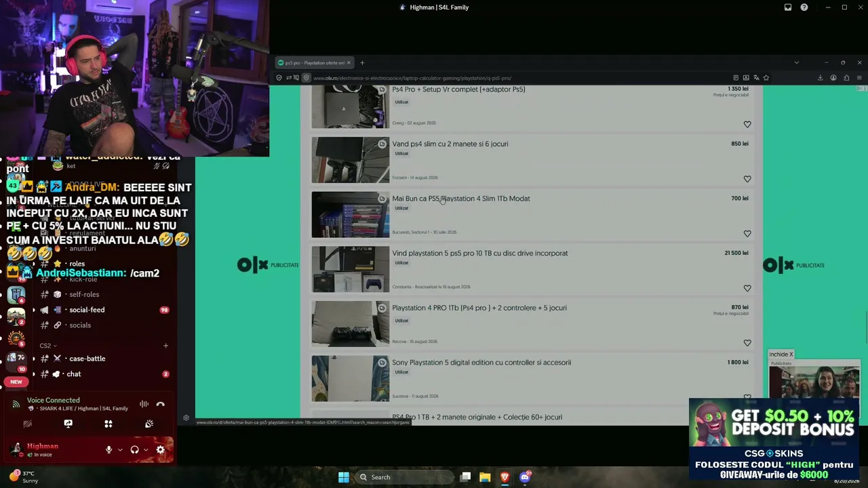Turn on camera in Discord voice panel
868x488 pixels.
28,424
